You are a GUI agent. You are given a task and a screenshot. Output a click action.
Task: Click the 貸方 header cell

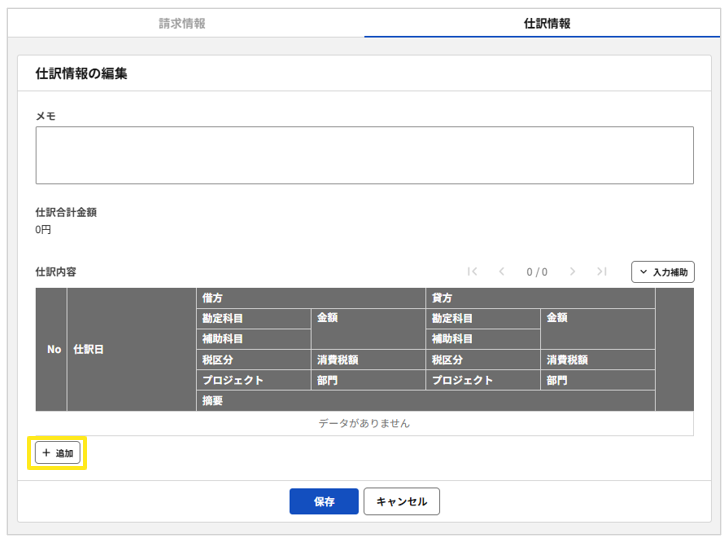540,298
